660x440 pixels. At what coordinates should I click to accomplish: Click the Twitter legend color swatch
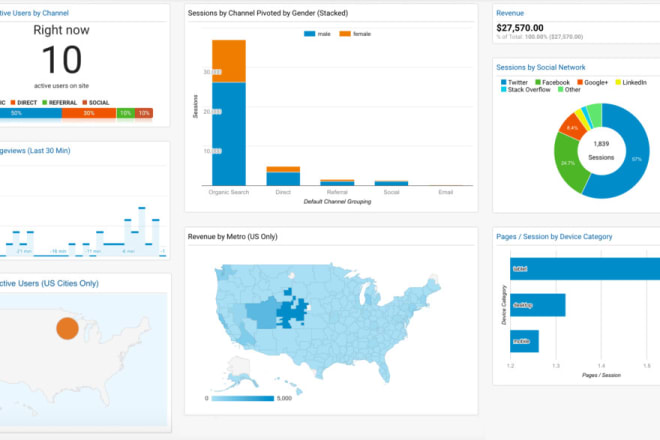pyautogui.click(x=503, y=82)
